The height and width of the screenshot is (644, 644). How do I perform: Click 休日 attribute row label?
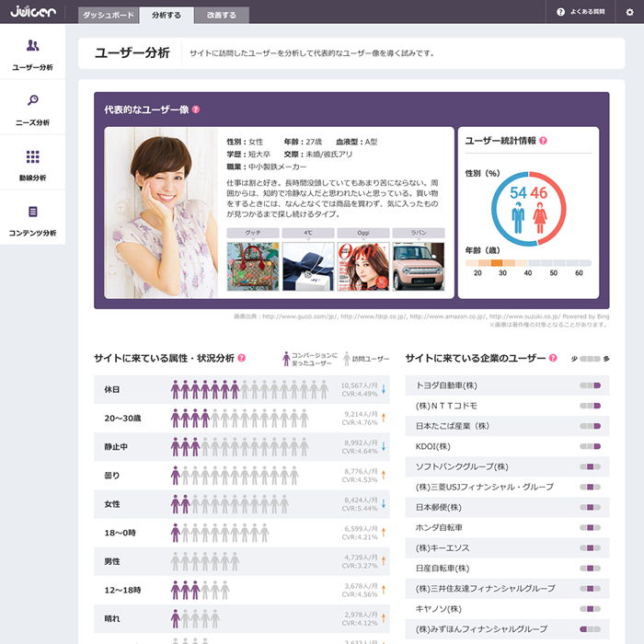tap(111, 389)
